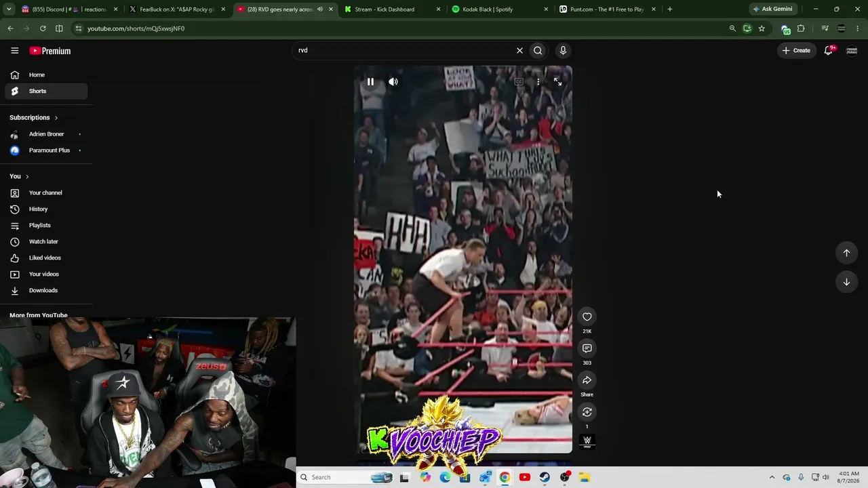Open File Explorer from the taskbar
This screenshot has height=488, width=868.
[x=585, y=477]
